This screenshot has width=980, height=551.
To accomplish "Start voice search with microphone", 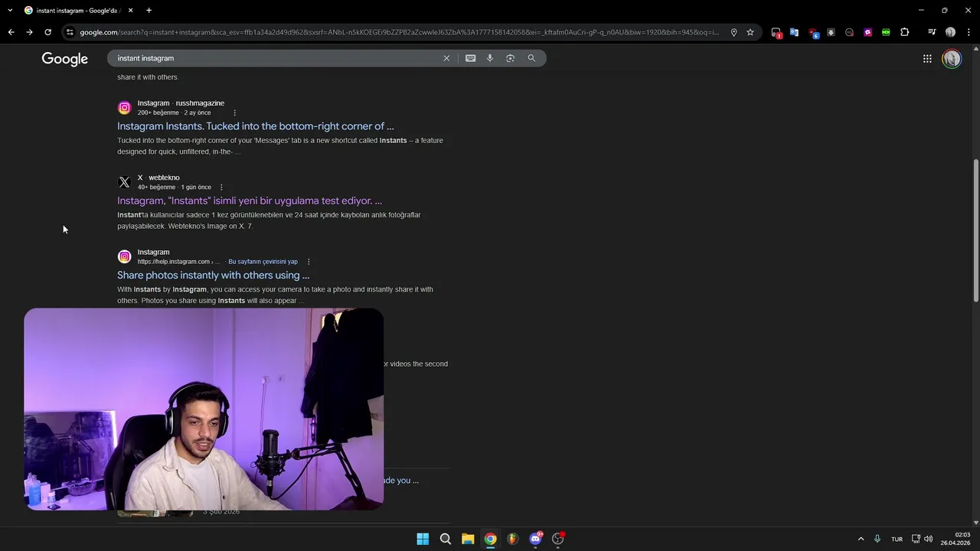I will 490,58.
